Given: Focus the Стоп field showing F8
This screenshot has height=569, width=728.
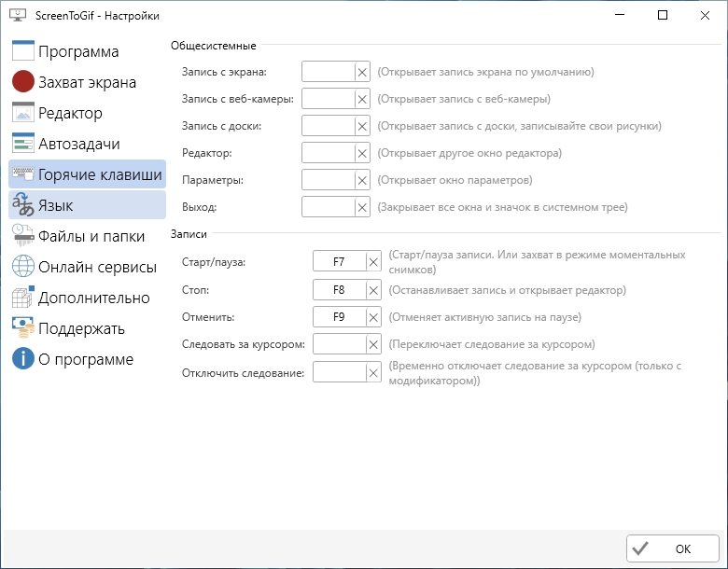Looking at the screenshot, I should click(x=340, y=290).
